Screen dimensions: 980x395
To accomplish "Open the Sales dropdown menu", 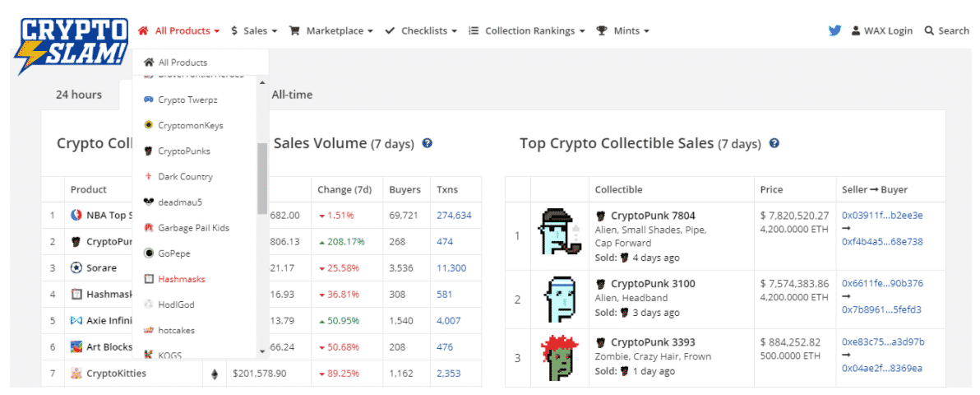I will 254,30.
